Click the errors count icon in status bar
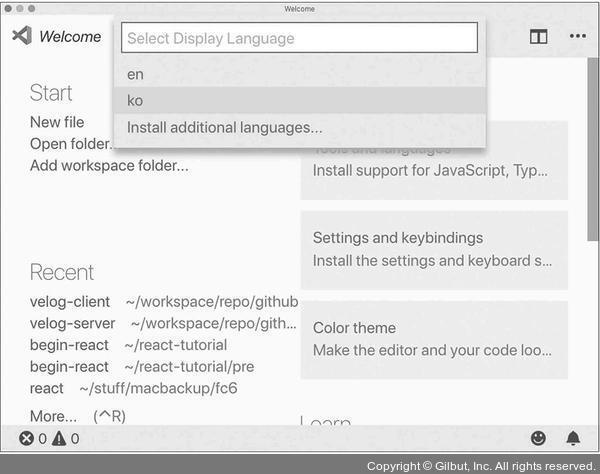 click(x=26, y=438)
